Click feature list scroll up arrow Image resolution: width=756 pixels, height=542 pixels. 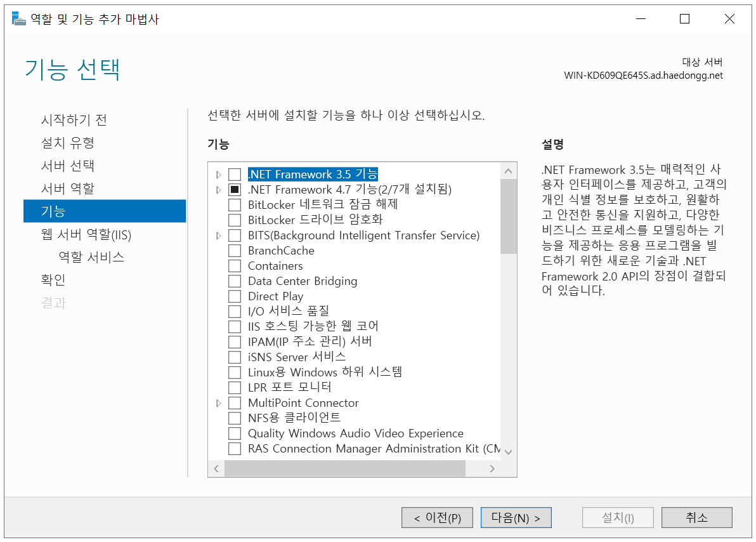[508, 171]
